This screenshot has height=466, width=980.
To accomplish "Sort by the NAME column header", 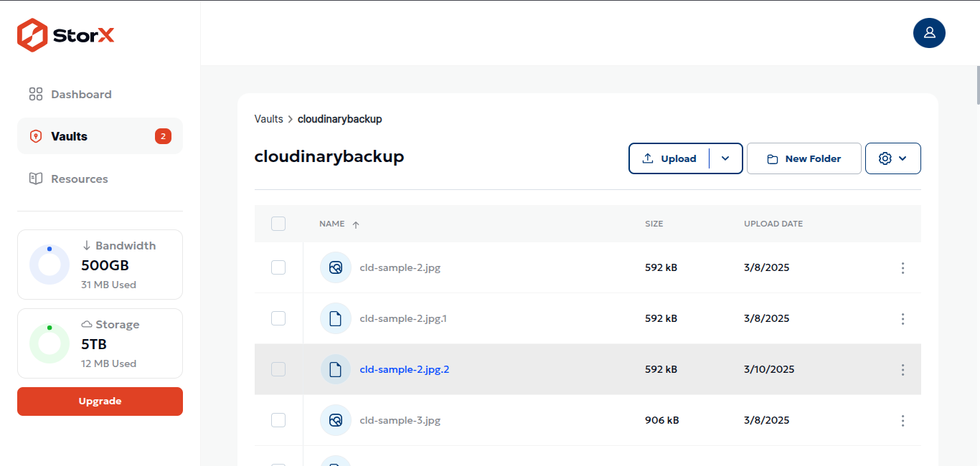I will click(332, 224).
